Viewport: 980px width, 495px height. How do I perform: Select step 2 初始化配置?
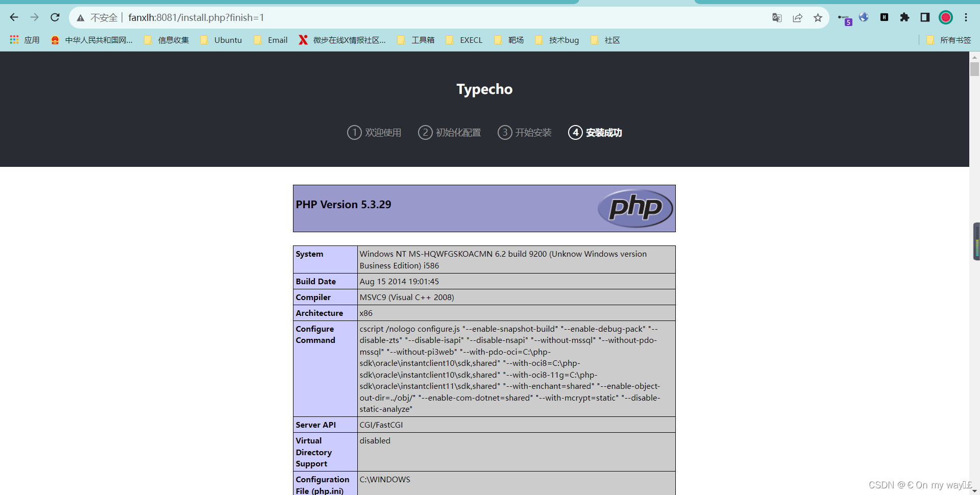[450, 133]
